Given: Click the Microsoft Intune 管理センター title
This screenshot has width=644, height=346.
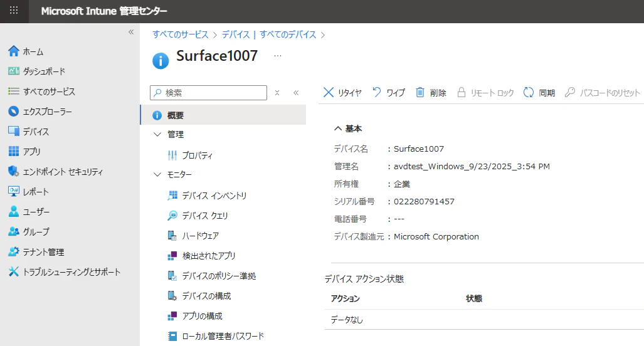Looking at the screenshot, I should pos(104,11).
